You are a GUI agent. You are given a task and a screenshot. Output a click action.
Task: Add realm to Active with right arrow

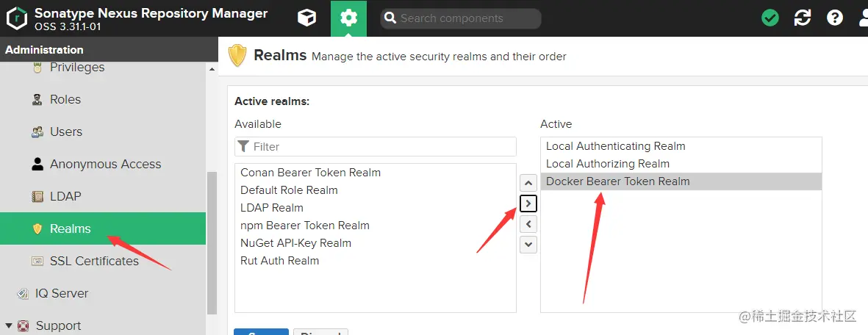pos(528,203)
